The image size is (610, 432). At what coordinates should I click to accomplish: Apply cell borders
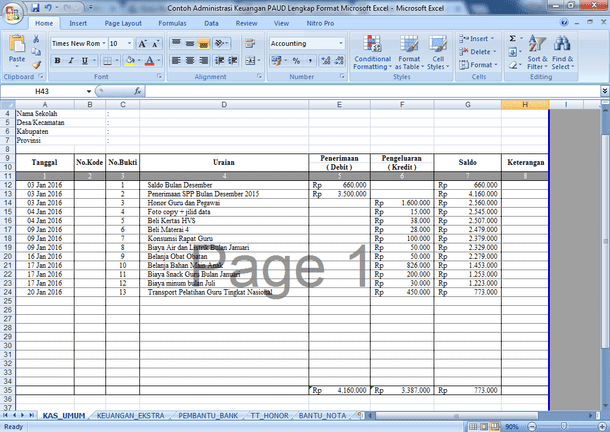coord(107,61)
